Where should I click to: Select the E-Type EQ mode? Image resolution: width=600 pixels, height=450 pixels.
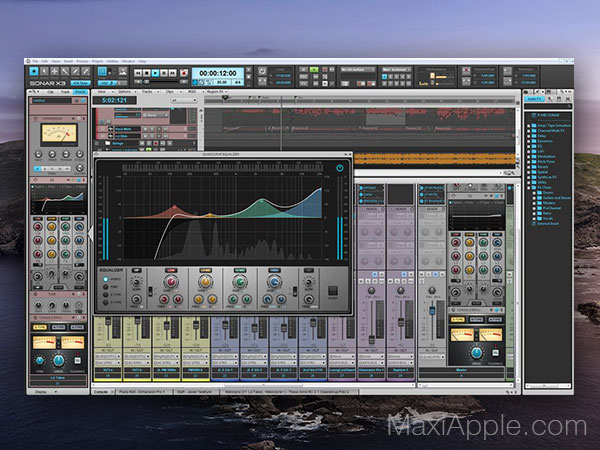(106, 295)
